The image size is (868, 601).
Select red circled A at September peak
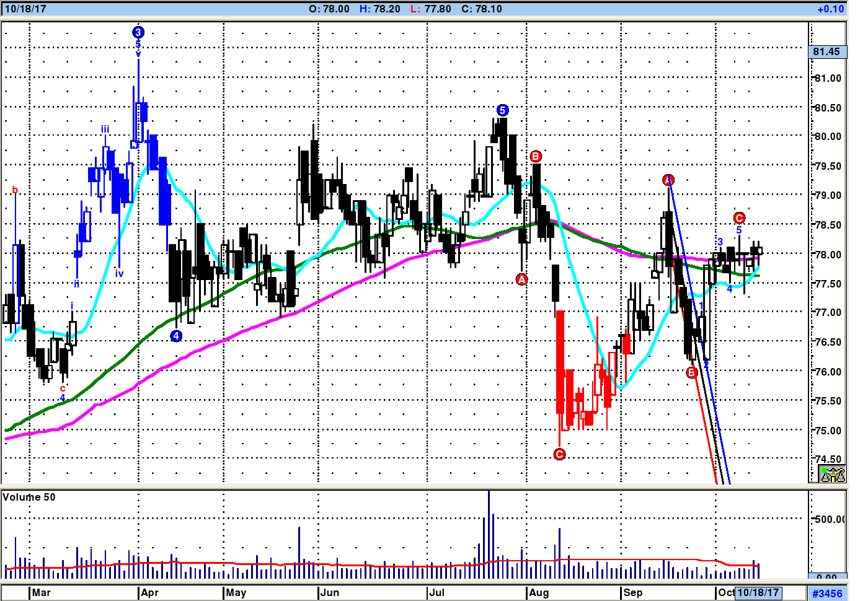pyautogui.click(x=668, y=180)
